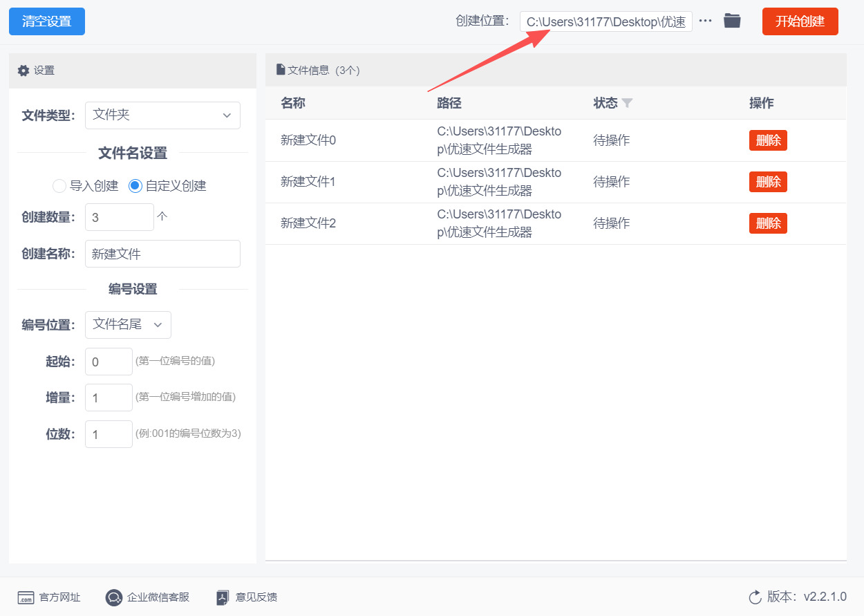Click the 开始创建 button
This screenshot has height=616, width=864.
pyautogui.click(x=800, y=21)
